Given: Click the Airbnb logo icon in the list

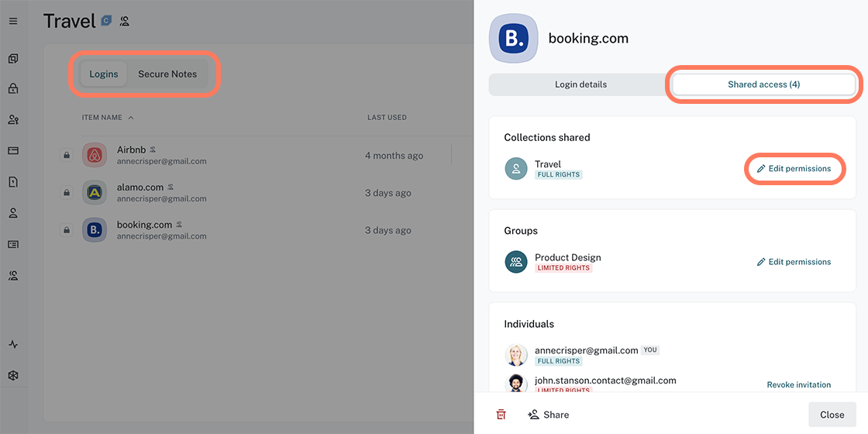Looking at the screenshot, I should coord(95,155).
